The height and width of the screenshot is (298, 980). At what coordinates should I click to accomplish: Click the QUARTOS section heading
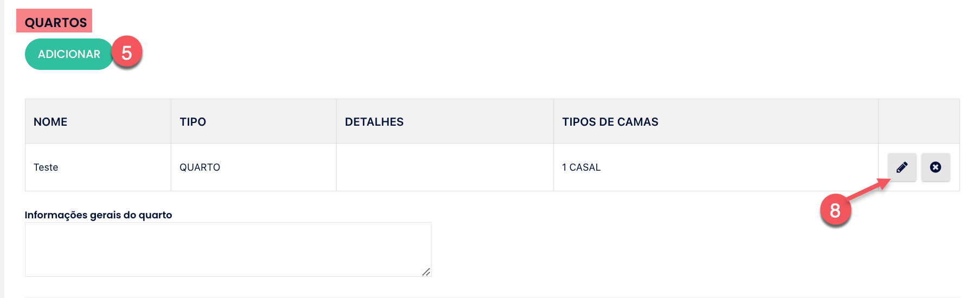(x=56, y=23)
